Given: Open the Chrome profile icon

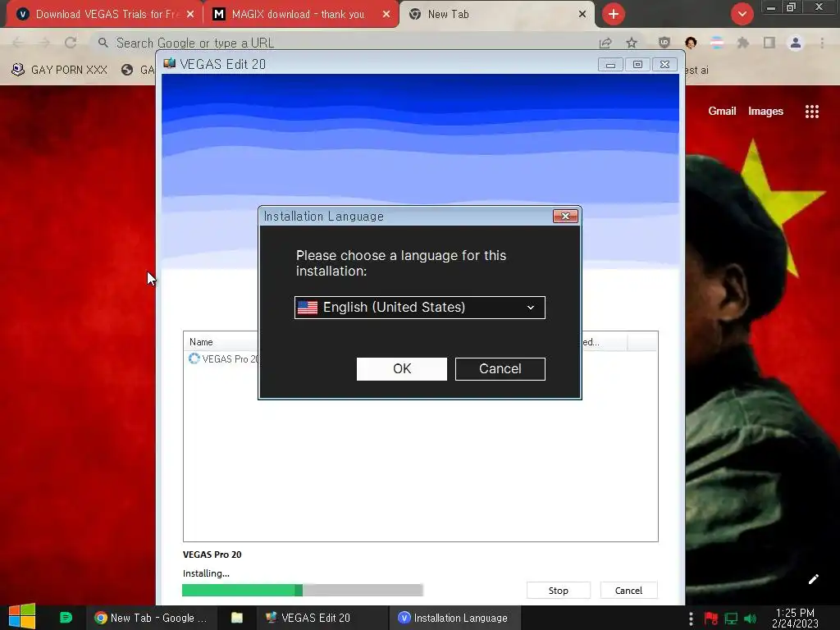Looking at the screenshot, I should [x=796, y=43].
